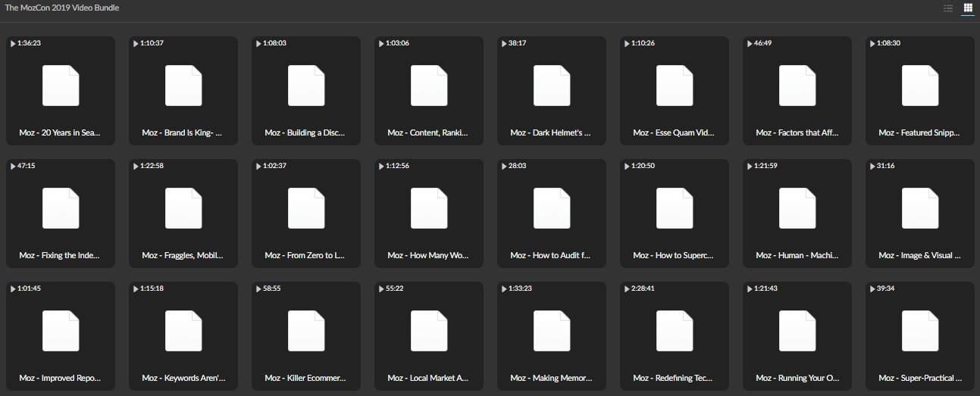Open file icon for Moz - 20 Years in Sea...
The height and width of the screenshot is (396, 980).
[61, 86]
